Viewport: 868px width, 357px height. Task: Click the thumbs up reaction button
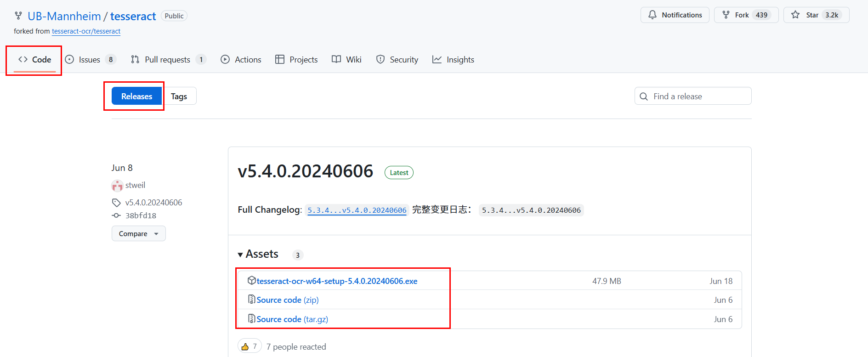(250, 346)
